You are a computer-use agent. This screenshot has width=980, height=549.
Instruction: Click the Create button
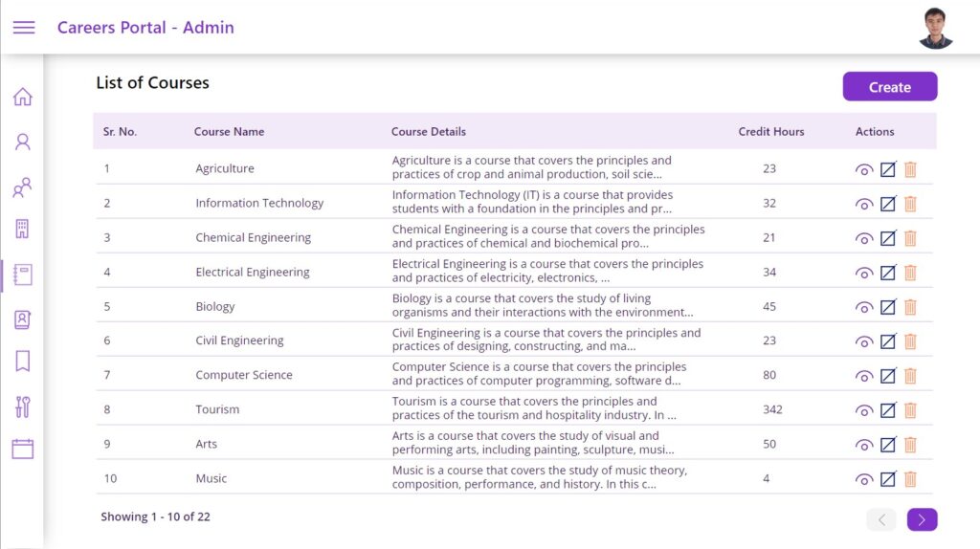pyautogui.click(x=890, y=86)
